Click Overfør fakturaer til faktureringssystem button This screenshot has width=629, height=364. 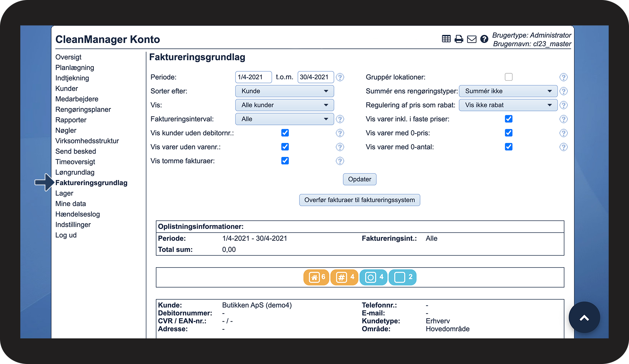click(360, 200)
